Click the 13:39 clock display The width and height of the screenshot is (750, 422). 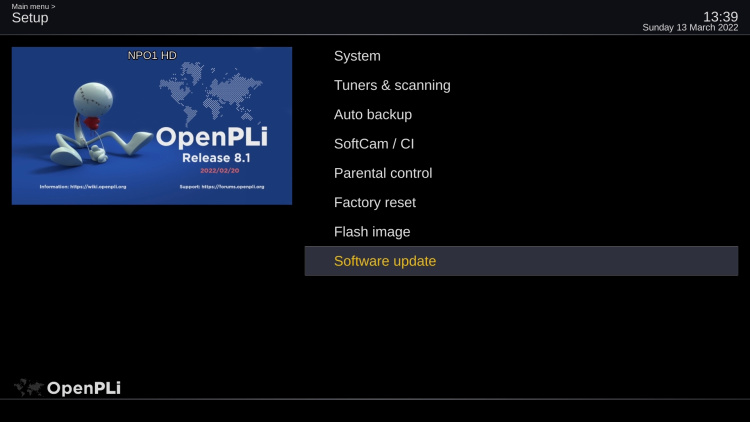(x=720, y=17)
